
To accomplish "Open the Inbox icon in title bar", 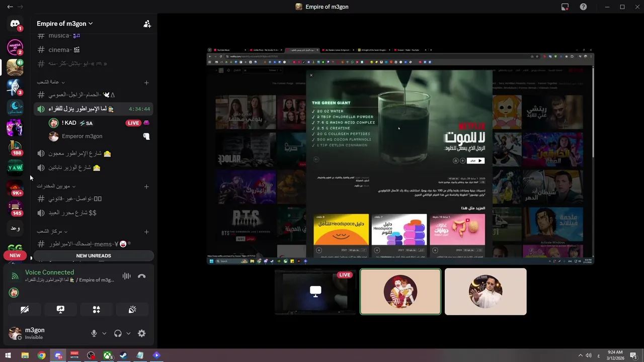I will [565, 7].
